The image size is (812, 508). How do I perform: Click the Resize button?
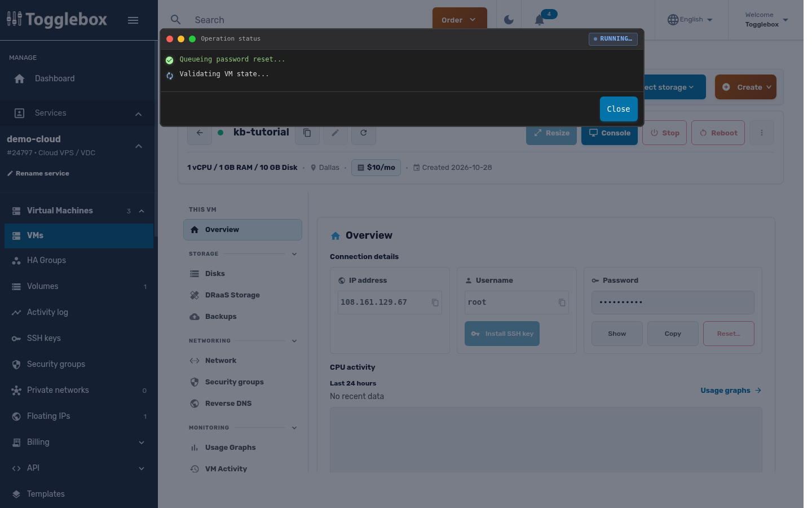(551, 133)
